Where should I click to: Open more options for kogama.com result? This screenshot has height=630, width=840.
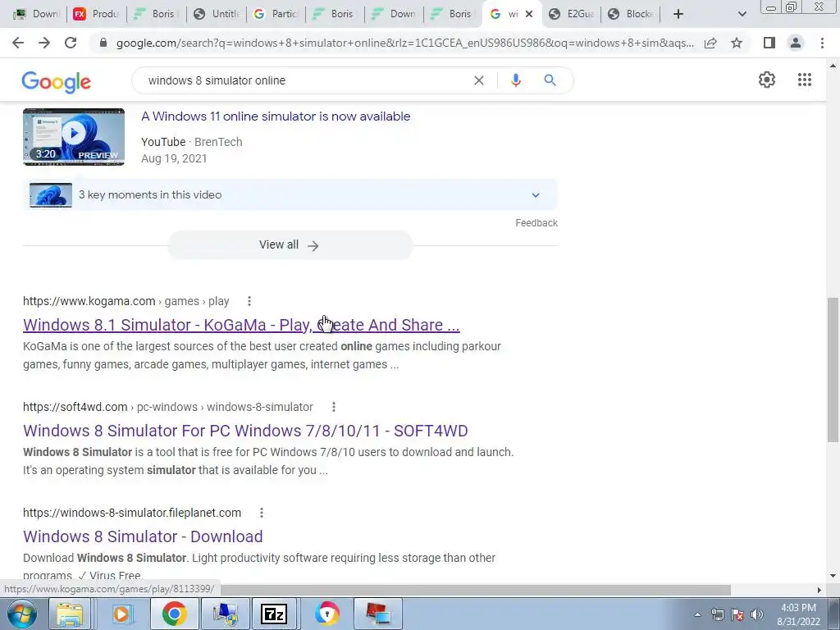click(249, 301)
